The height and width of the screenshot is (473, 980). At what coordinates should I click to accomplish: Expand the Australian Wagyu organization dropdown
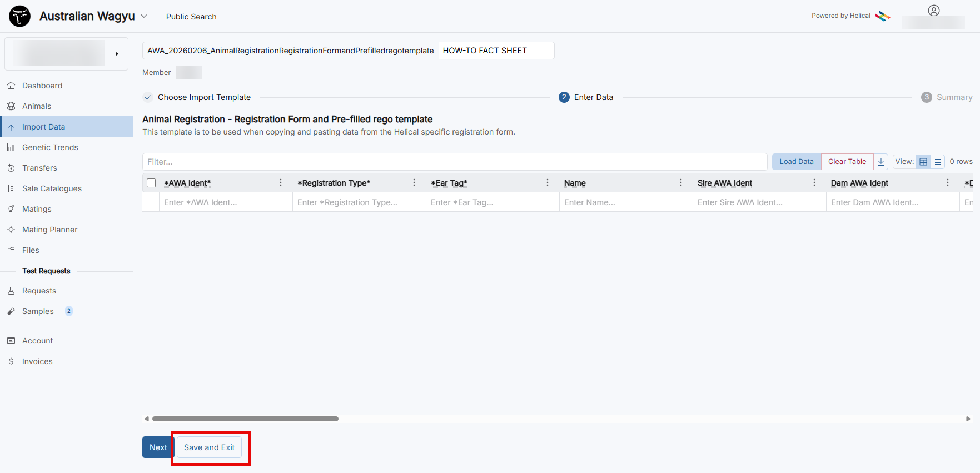click(x=144, y=17)
